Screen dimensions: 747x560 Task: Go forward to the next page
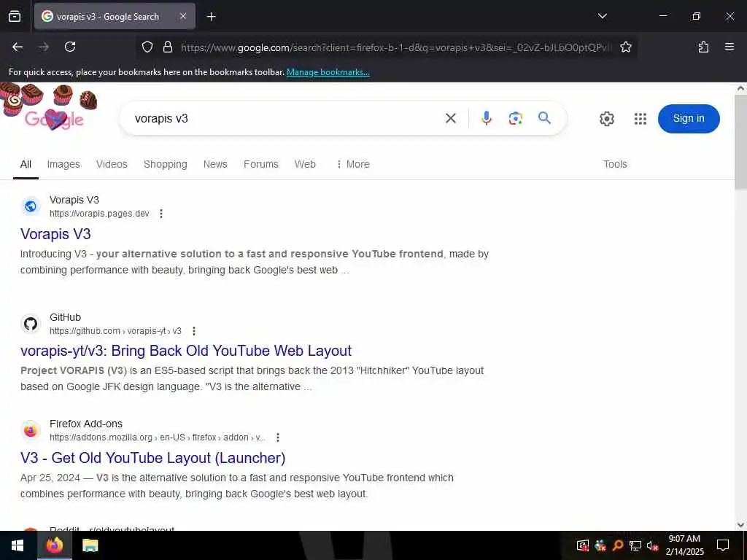tap(44, 47)
